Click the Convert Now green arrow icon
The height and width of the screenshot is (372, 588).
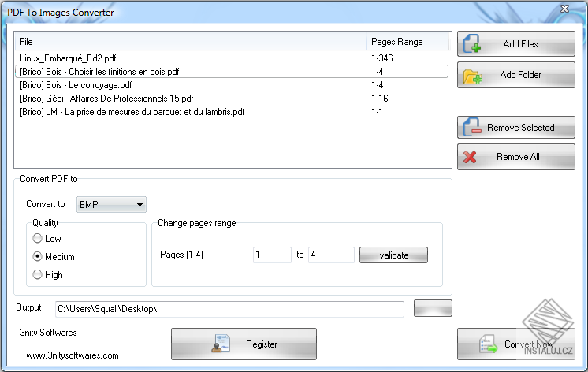(x=488, y=344)
